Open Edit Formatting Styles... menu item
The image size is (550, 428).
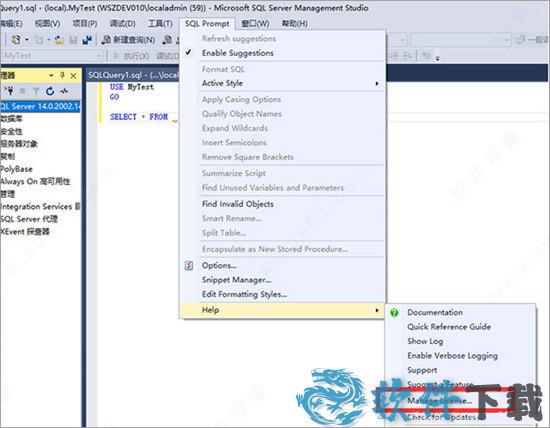244,294
